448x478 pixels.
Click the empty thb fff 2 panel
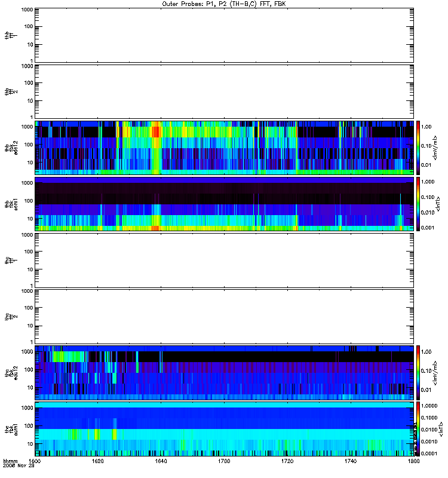(x=225, y=91)
